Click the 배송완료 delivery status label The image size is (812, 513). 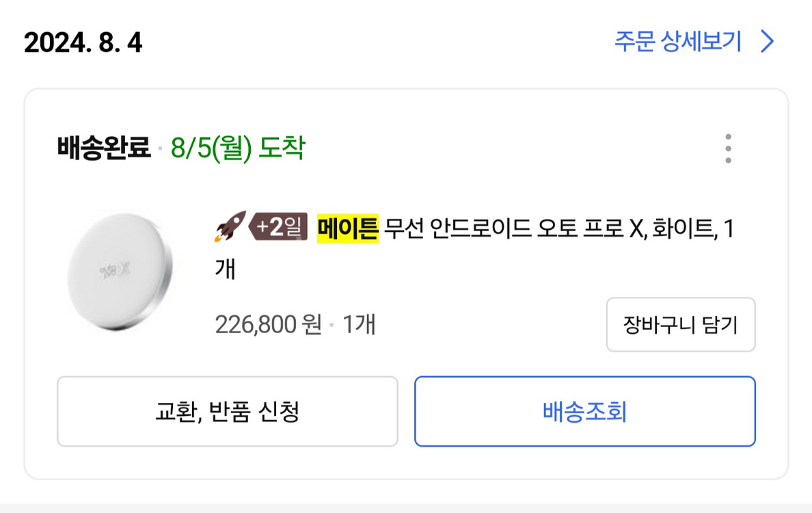point(104,148)
